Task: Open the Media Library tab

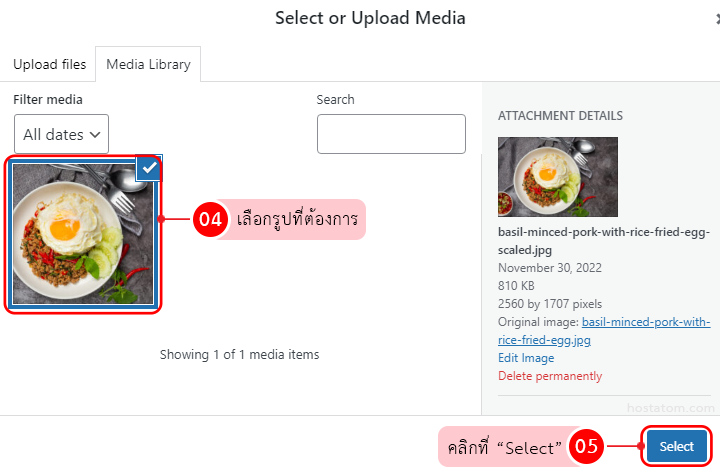Action: pyautogui.click(x=148, y=64)
